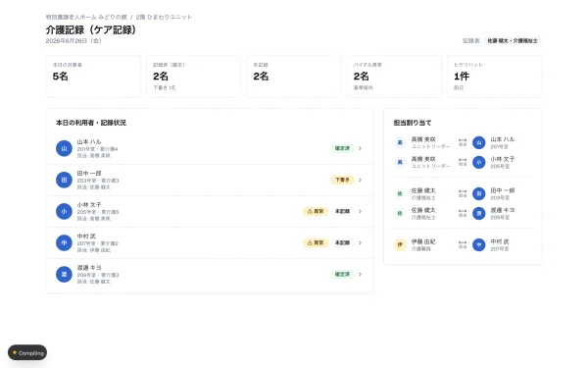
Task: Click 渡邉 キヨ avatar in the assignment panel
Action: pos(479,213)
